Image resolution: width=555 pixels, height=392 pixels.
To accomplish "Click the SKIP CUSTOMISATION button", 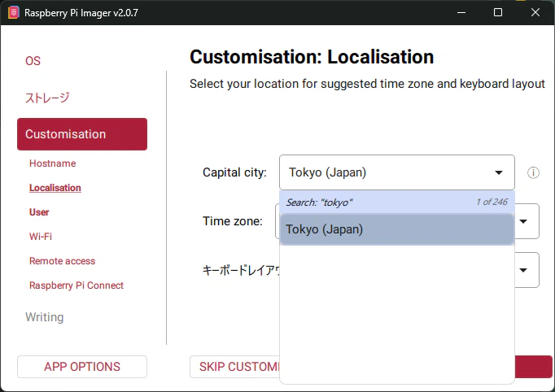I will point(234,367).
